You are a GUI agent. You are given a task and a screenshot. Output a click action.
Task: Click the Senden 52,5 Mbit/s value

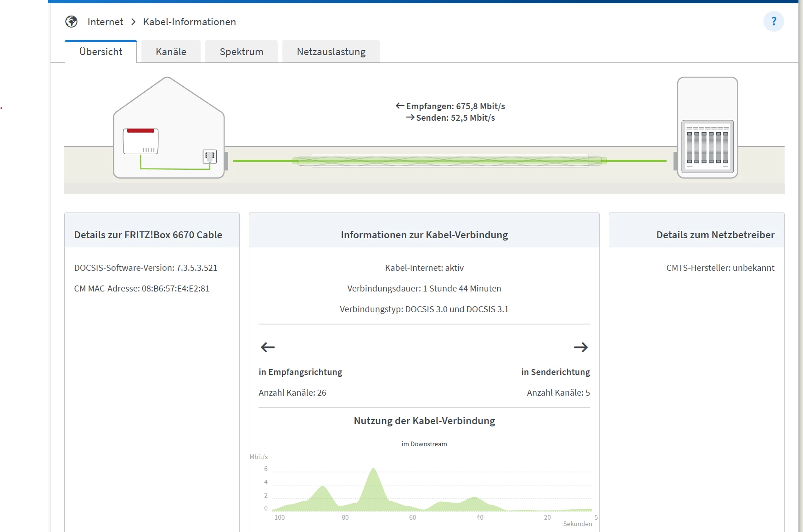coord(450,118)
